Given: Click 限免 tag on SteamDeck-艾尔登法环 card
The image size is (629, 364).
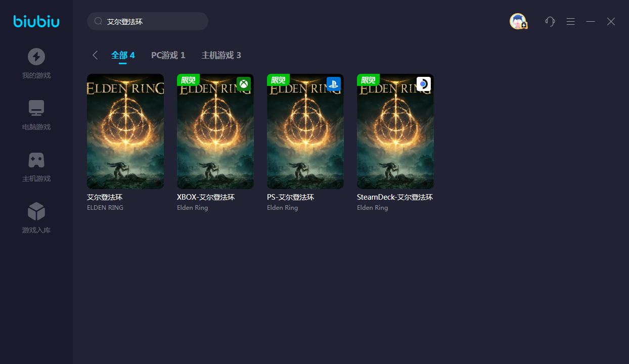Looking at the screenshot, I should point(368,80).
